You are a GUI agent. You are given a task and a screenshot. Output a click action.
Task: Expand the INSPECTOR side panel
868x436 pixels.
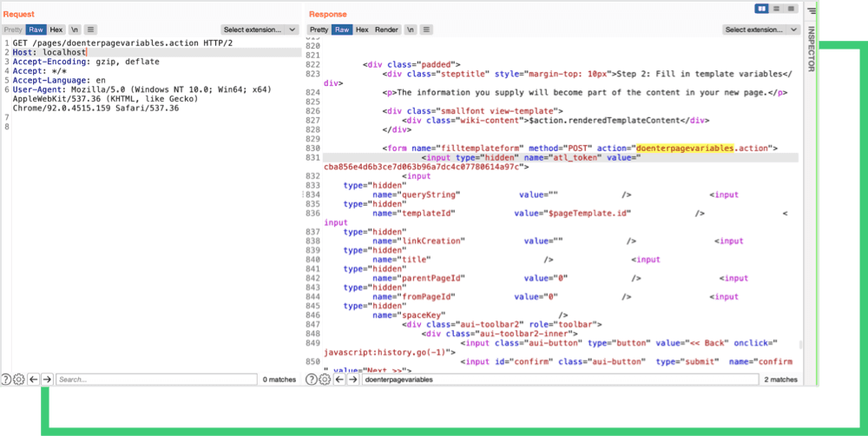[811, 49]
